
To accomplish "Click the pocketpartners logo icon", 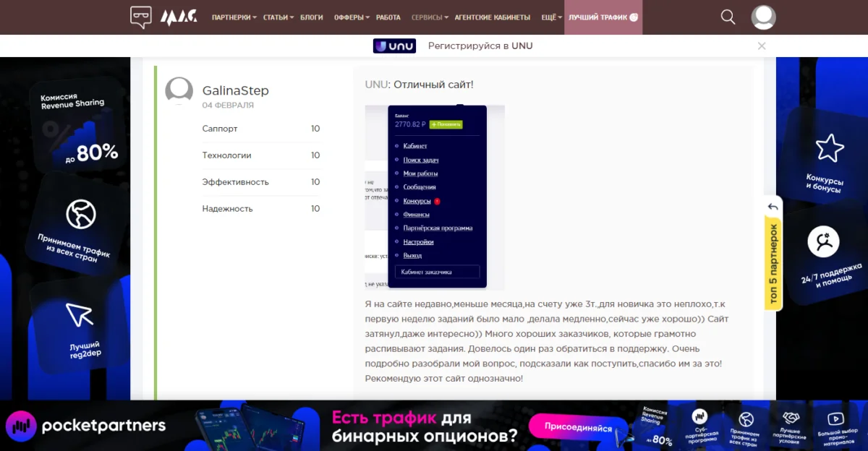I will 20,426.
